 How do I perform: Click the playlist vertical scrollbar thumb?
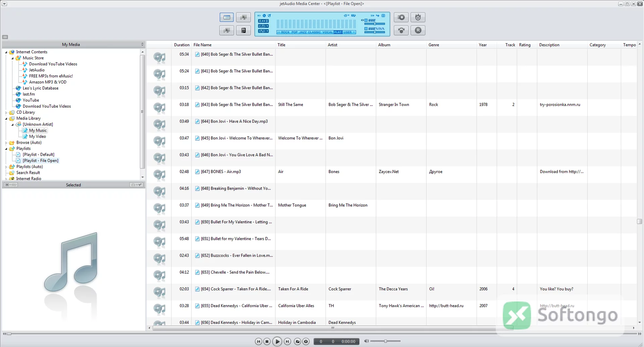tap(640, 221)
